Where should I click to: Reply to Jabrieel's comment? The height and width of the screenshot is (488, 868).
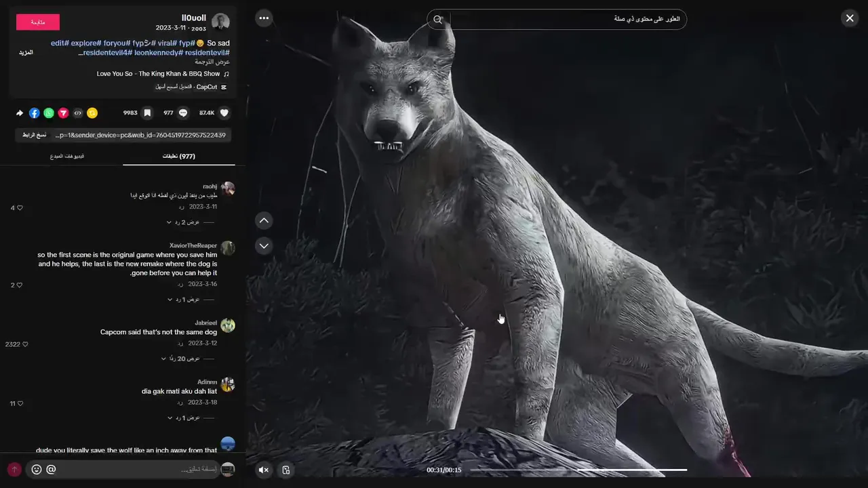pyautogui.click(x=181, y=344)
